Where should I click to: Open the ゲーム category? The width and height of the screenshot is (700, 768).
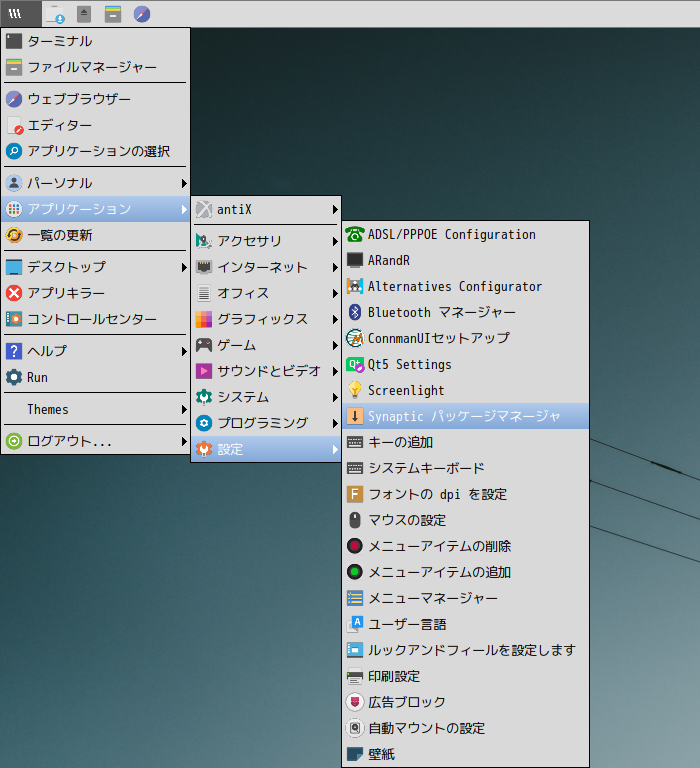[266, 345]
